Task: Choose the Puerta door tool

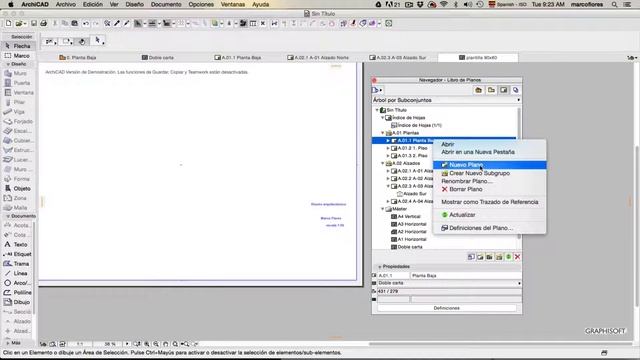Action: coord(18,83)
